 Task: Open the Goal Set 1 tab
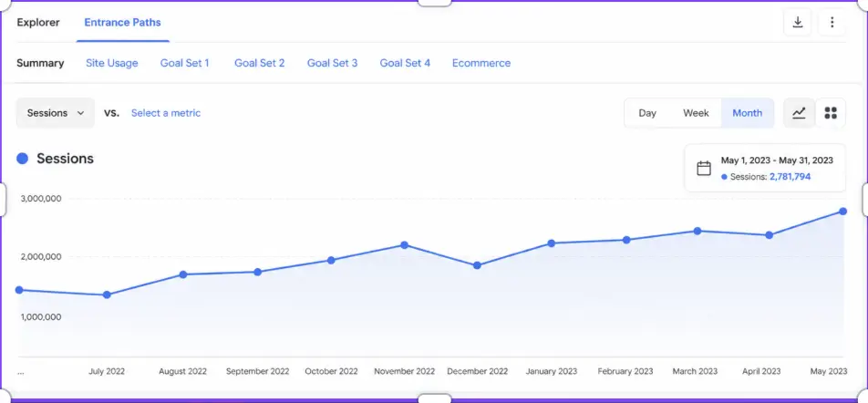pyautogui.click(x=185, y=63)
